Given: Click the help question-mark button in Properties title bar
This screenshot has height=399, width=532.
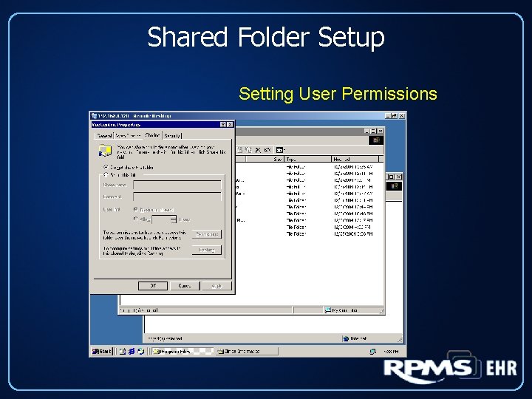Looking at the screenshot, I should [x=223, y=125].
